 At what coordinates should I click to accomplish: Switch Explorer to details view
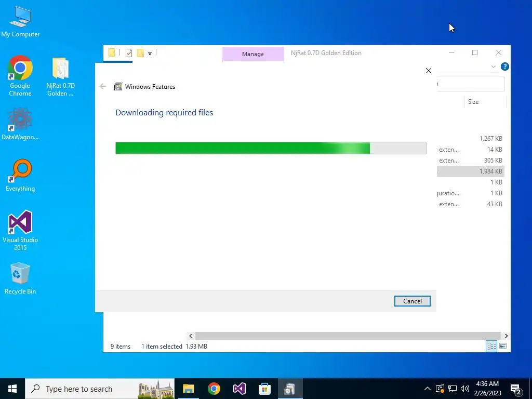(x=491, y=346)
